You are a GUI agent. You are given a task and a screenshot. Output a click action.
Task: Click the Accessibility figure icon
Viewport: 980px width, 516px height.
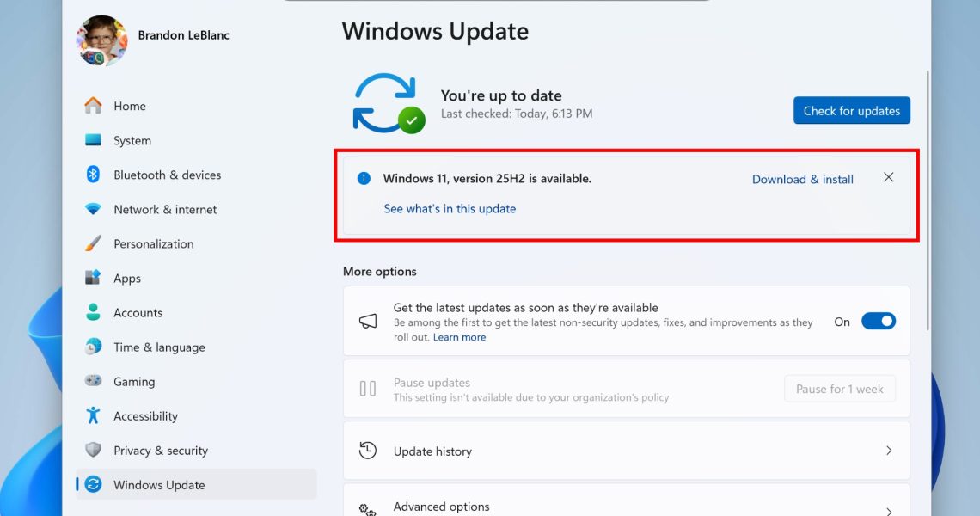pyautogui.click(x=93, y=415)
